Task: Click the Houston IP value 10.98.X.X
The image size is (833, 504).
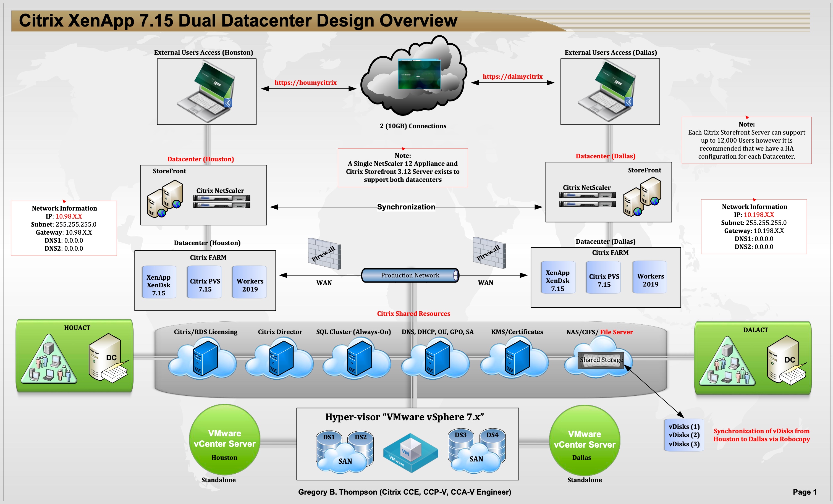Action: point(69,216)
